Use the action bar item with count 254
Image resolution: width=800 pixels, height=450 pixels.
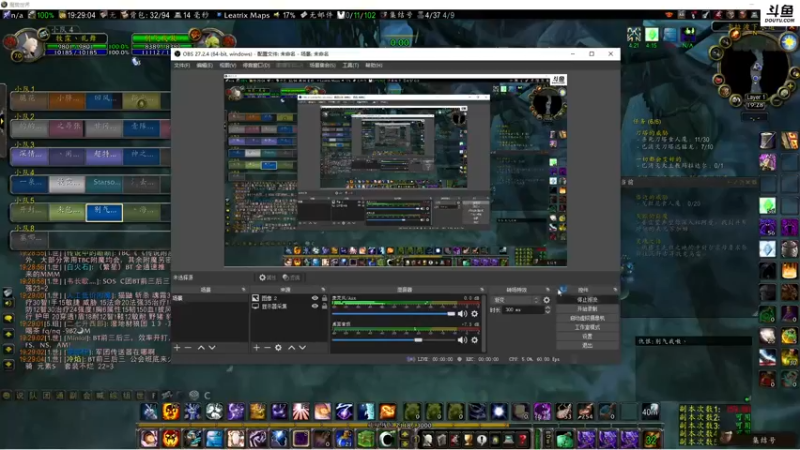click(x=586, y=411)
